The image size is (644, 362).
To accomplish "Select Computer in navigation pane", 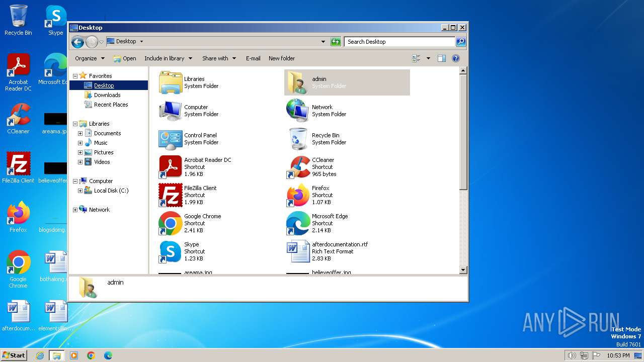I will (x=101, y=181).
